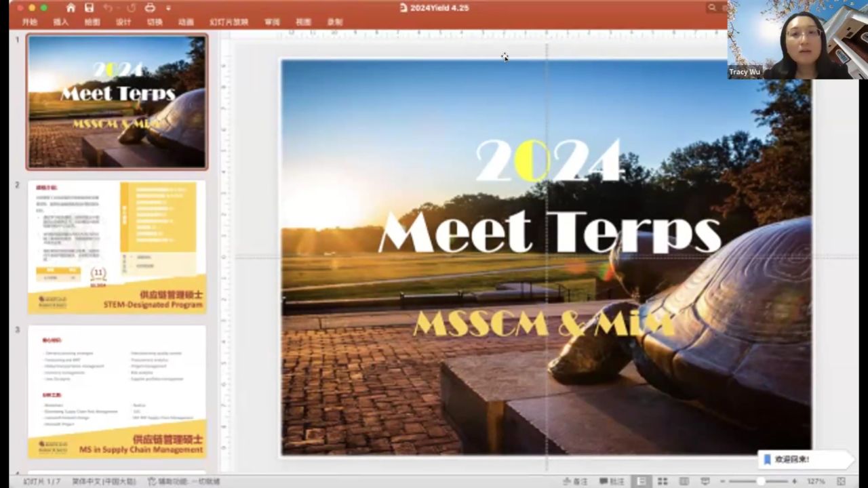
Task: Click the presentation title 2024Yield 4.25
Action: click(x=439, y=8)
